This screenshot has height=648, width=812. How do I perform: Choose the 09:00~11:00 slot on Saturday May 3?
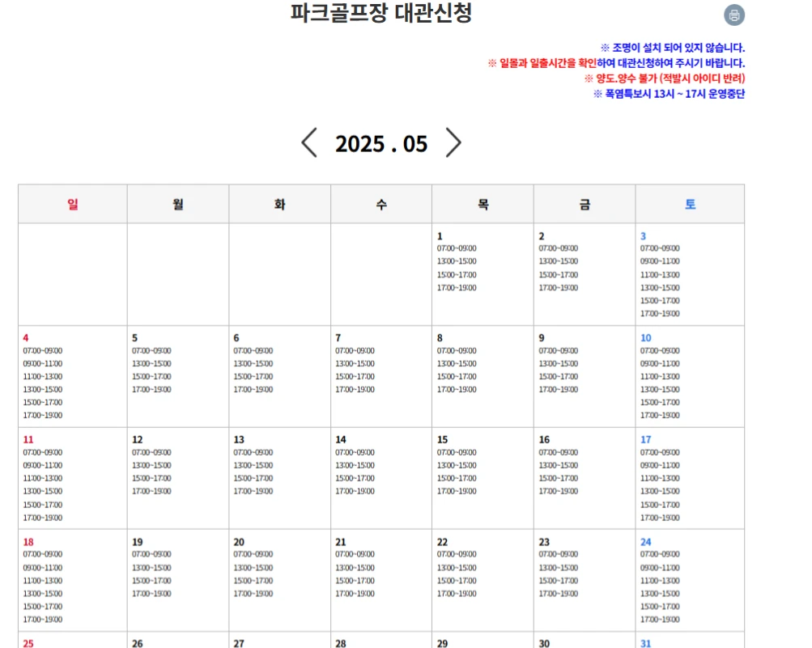(x=660, y=261)
